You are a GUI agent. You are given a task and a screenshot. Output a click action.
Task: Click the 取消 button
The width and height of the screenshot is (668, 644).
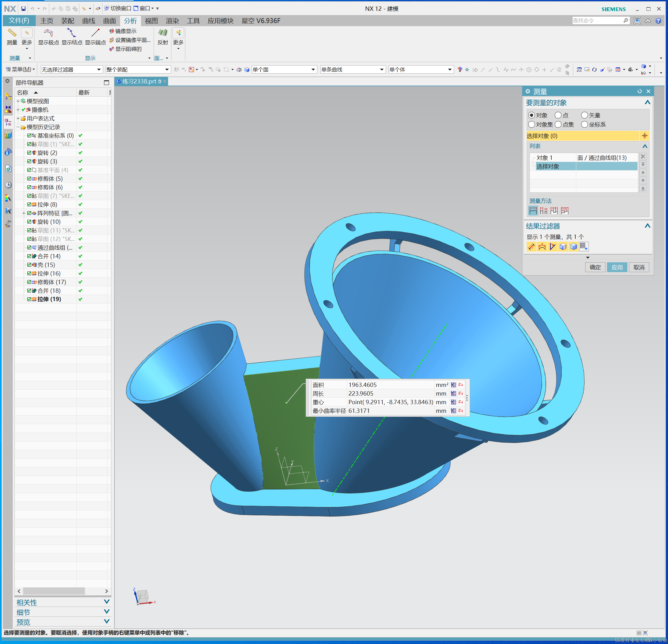(639, 267)
